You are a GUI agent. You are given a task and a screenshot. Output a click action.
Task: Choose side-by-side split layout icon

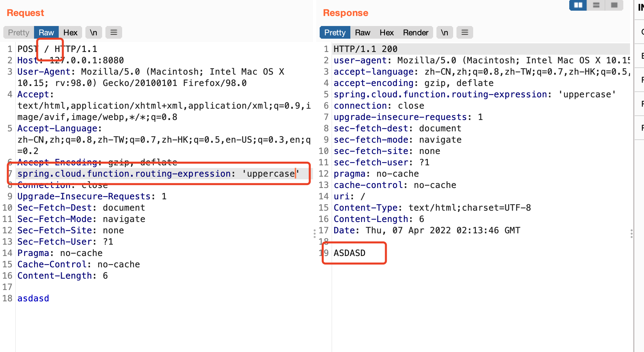tap(578, 5)
